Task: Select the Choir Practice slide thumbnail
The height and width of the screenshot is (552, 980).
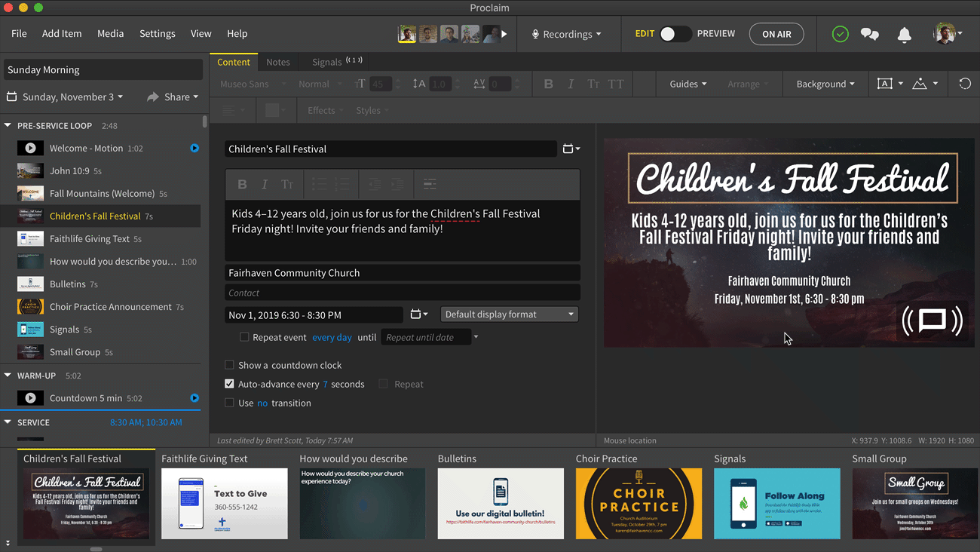Action: coord(639,503)
